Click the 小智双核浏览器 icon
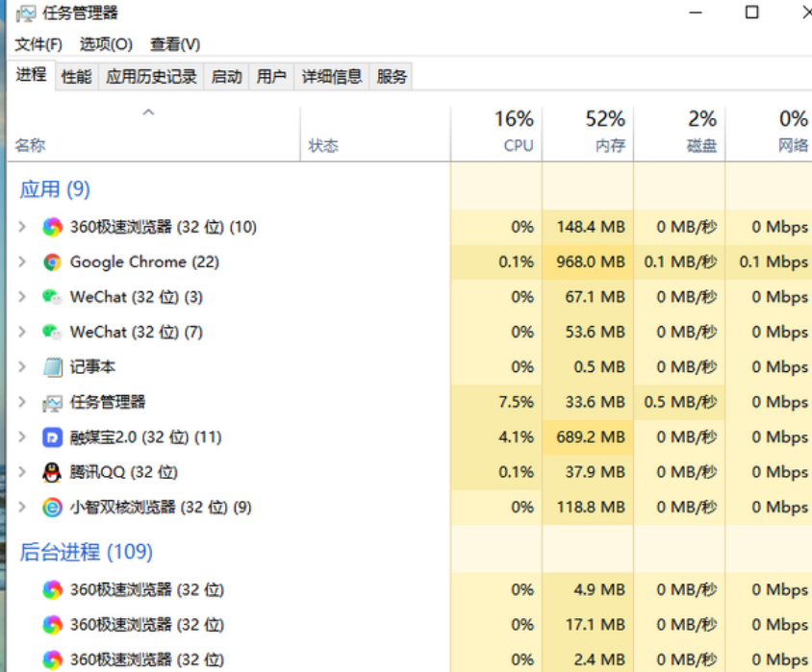This screenshot has width=812, height=672. click(x=52, y=508)
